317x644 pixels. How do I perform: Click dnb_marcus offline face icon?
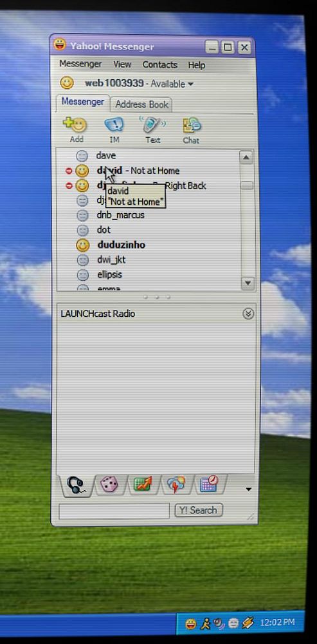83,215
